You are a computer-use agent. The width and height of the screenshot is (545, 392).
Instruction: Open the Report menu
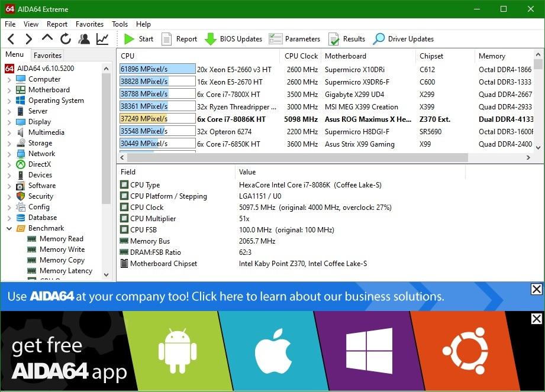[x=57, y=24]
